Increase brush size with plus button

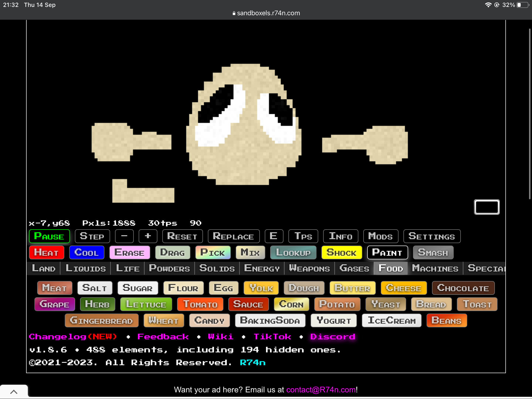(x=148, y=236)
